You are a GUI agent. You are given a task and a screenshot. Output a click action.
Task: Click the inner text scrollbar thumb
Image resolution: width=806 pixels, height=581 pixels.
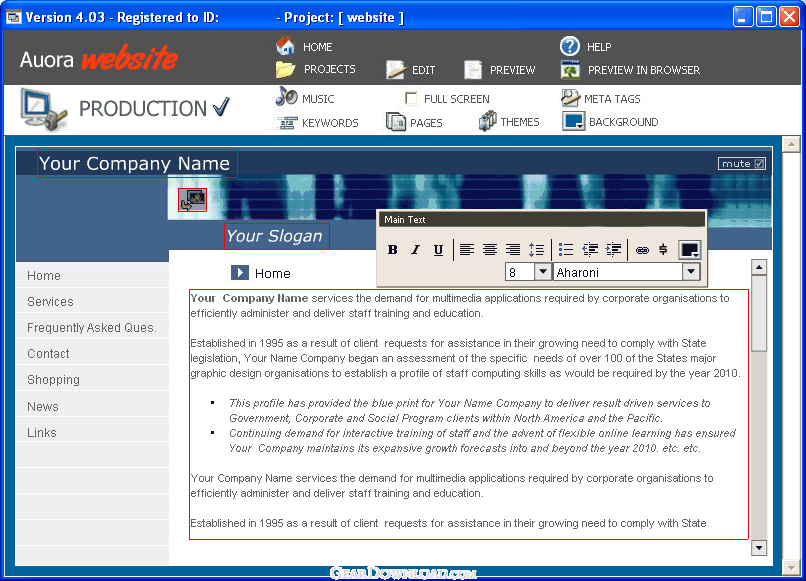click(x=759, y=314)
